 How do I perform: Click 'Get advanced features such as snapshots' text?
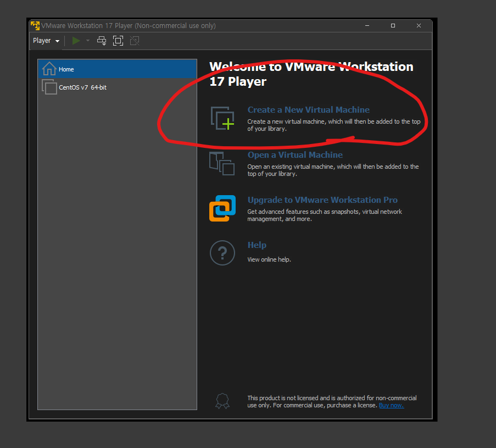click(x=325, y=215)
